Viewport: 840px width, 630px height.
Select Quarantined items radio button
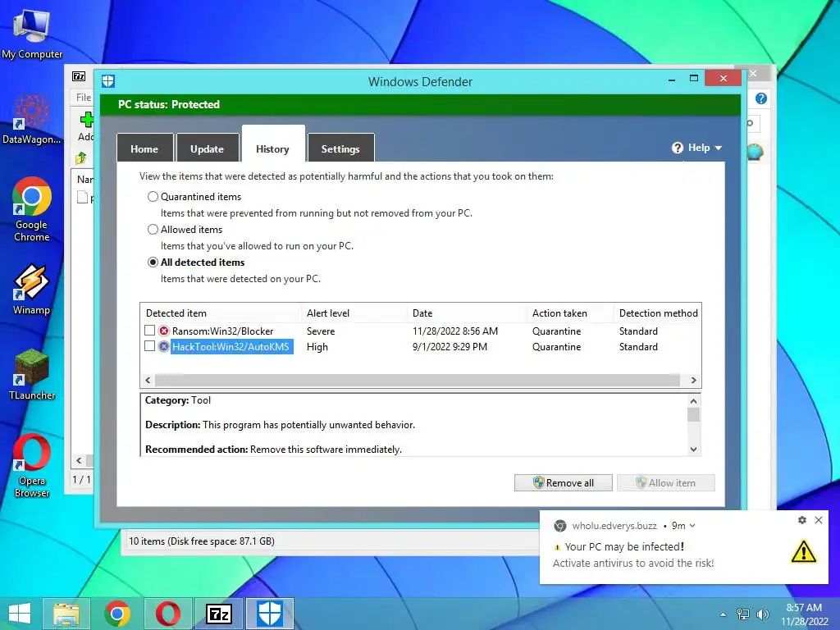pyautogui.click(x=153, y=197)
